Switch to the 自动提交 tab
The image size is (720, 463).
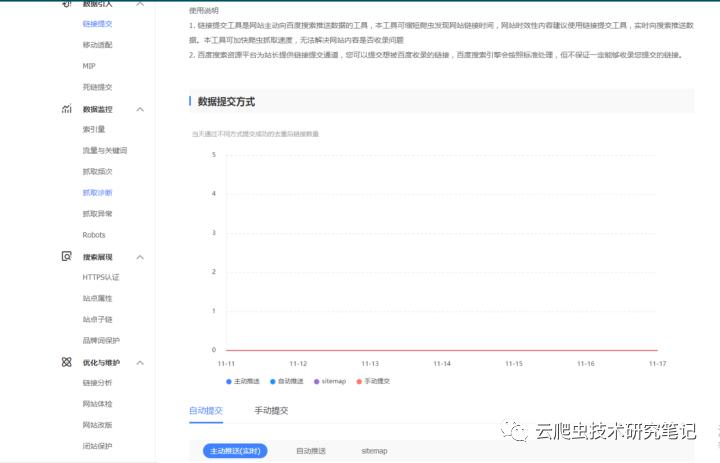pyautogui.click(x=206, y=411)
